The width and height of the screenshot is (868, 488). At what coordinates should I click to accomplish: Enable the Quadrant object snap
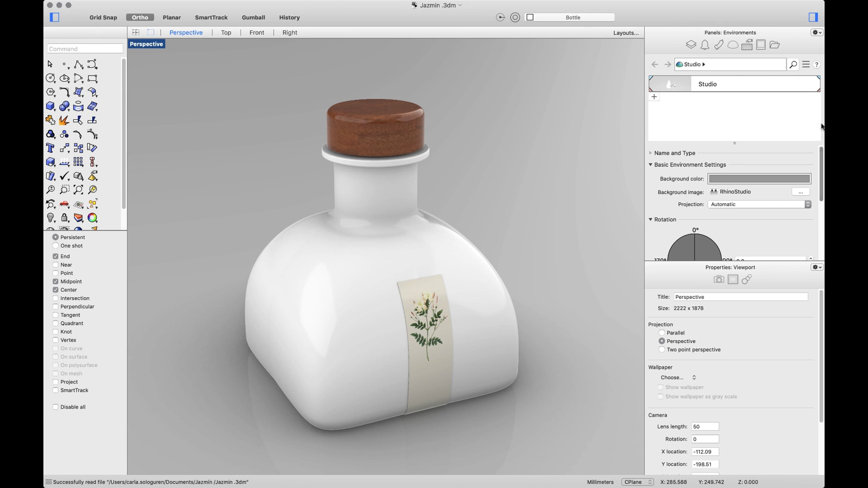55,323
